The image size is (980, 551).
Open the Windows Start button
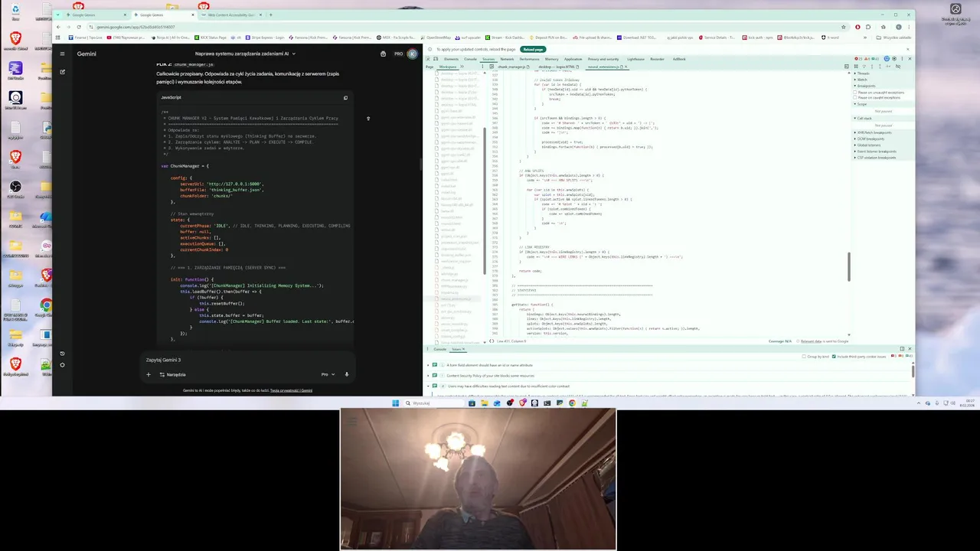(396, 403)
